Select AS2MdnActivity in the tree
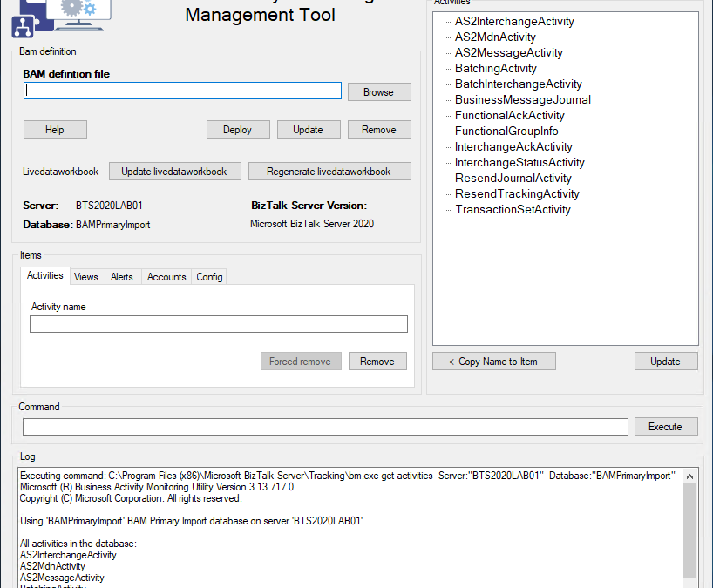The height and width of the screenshot is (588, 713). (495, 37)
